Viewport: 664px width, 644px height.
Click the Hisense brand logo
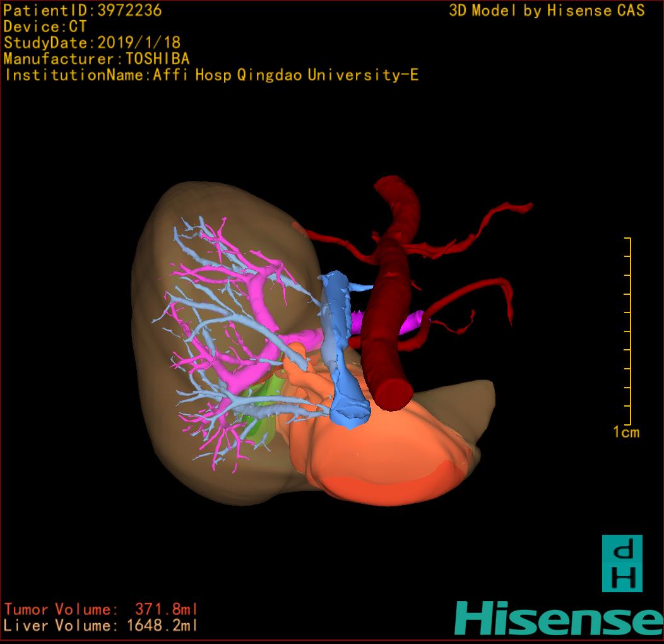pos(558,618)
